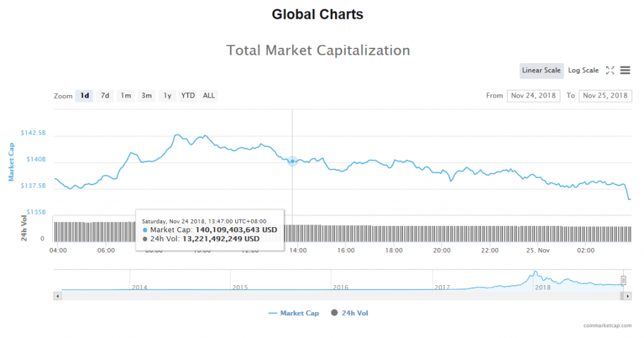Click the navigator range handle
This screenshot has height=338, width=644.
pos(623,280)
